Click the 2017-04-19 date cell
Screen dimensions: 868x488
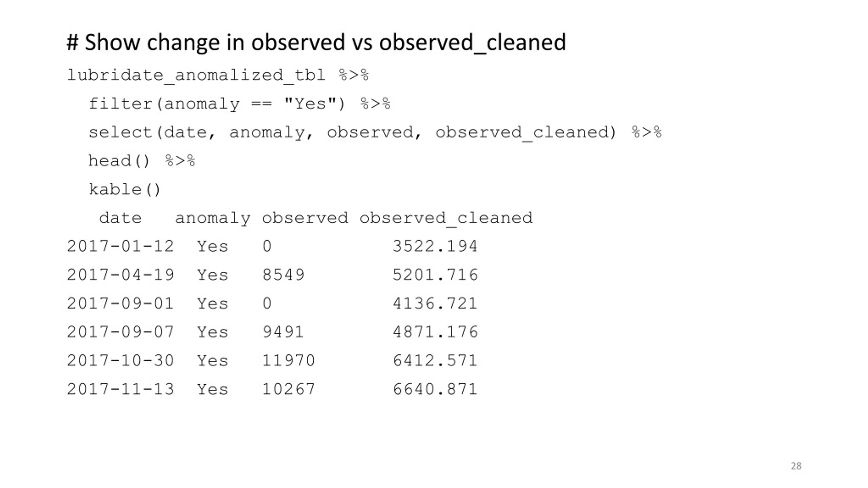pos(120,275)
